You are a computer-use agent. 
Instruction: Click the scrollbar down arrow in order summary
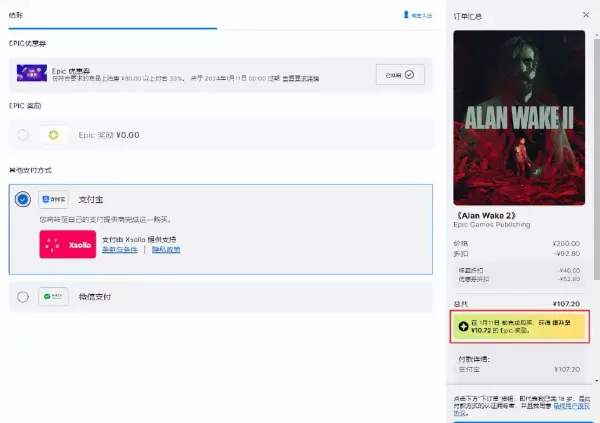click(x=597, y=381)
